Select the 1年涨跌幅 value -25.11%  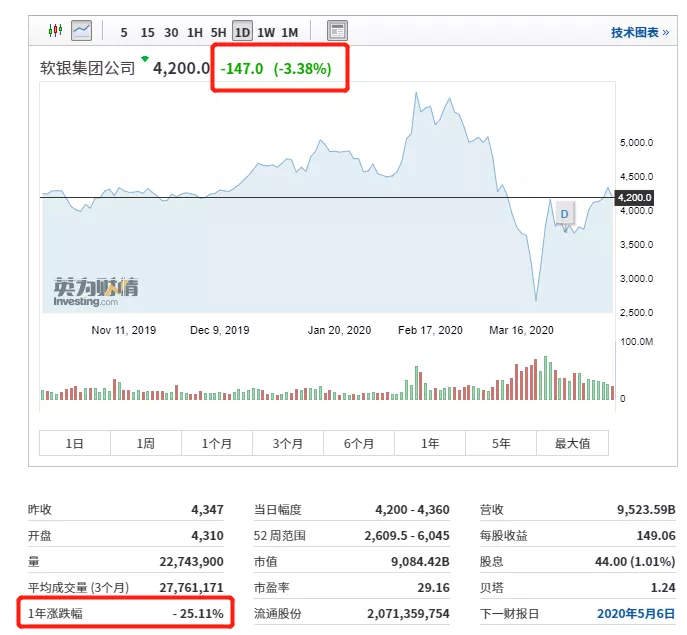(198, 614)
